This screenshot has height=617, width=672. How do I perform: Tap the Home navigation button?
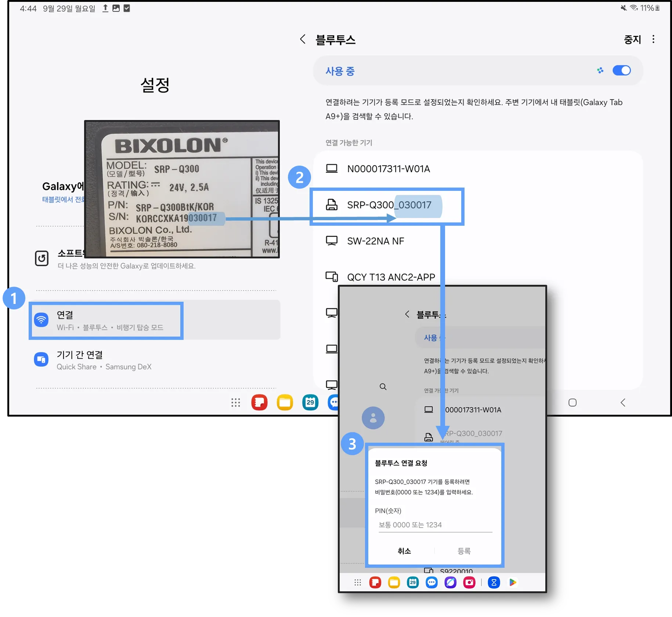pyautogui.click(x=572, y=403)
